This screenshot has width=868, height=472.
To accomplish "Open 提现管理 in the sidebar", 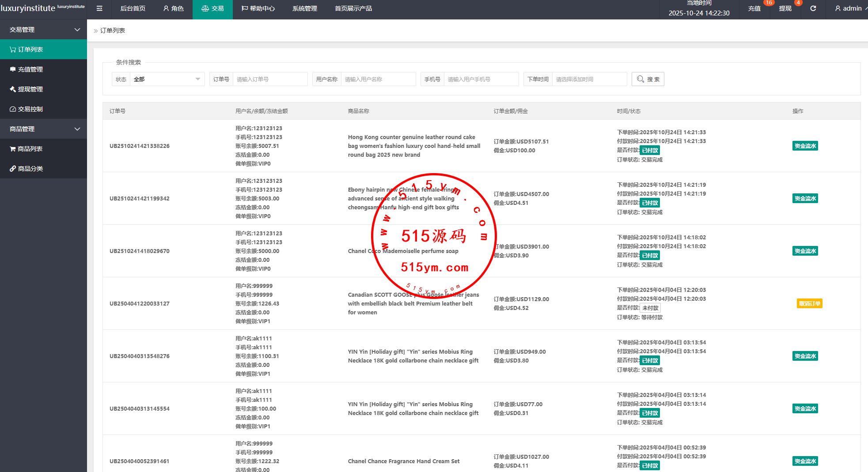I will [x=30, y=89].
